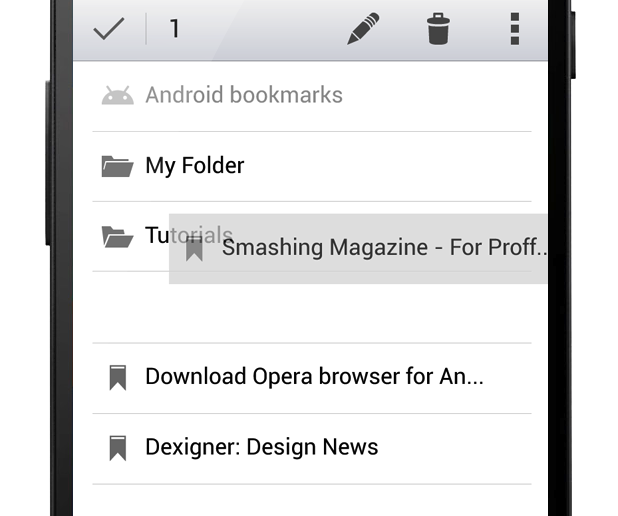Tap the Smashing Magazine bookmark ribbon icon
The image size is (618, 516).
click(194, 248)
